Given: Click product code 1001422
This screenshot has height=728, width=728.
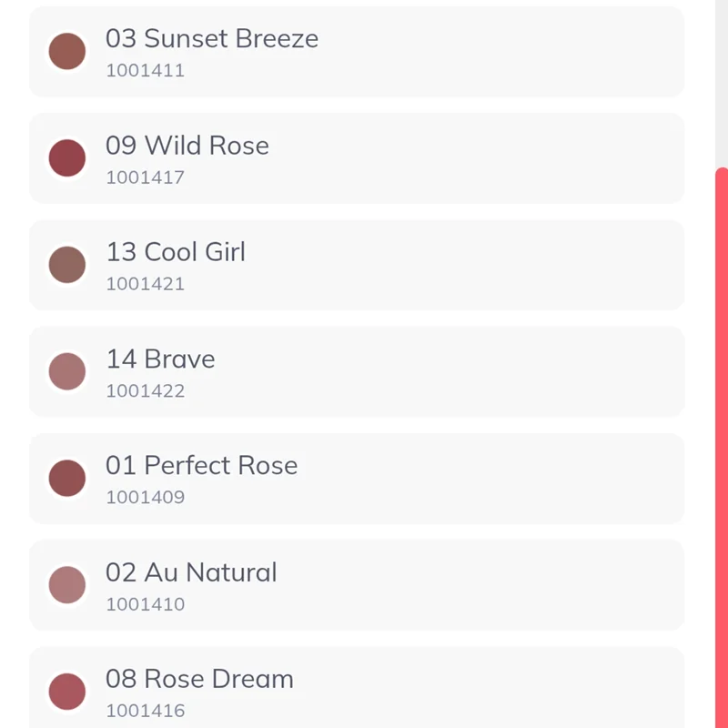Looking at the screenshot, I should pyautogui.click(x=145, y=391).
